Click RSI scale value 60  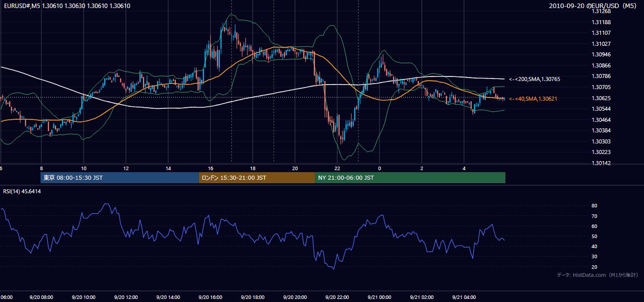(x=595, y=226)
